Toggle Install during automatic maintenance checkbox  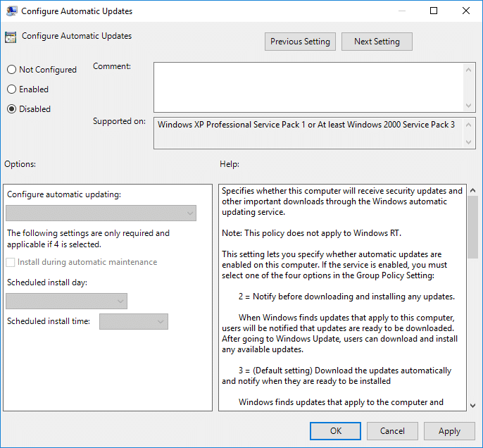(x=11, y=262)
